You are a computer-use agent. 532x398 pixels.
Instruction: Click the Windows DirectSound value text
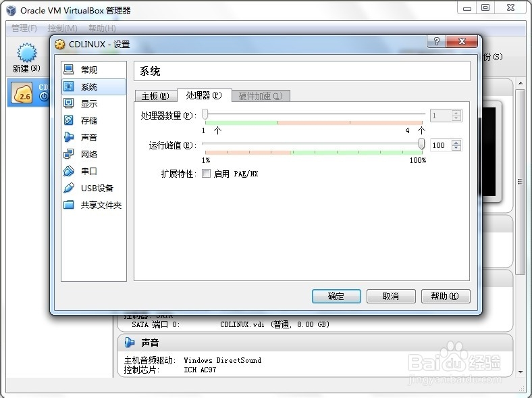[223, 360]
